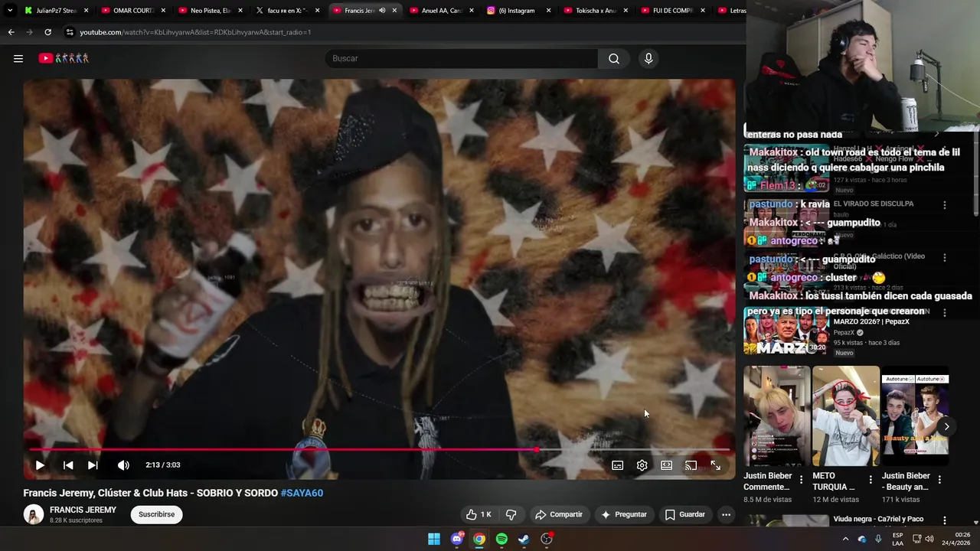This screenshot has width=980, height=551.
Task: Dislike the video with thumbs down
Action: [x=511, y=514]
